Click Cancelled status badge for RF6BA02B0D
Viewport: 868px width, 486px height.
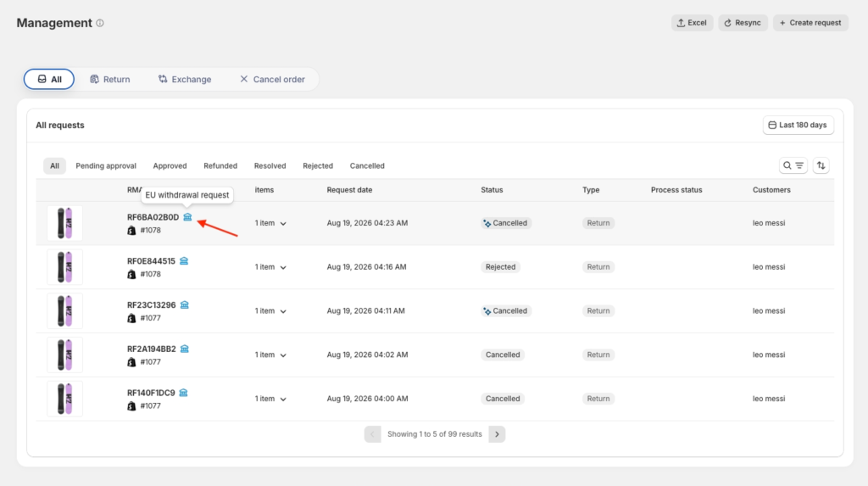(506, 223)
